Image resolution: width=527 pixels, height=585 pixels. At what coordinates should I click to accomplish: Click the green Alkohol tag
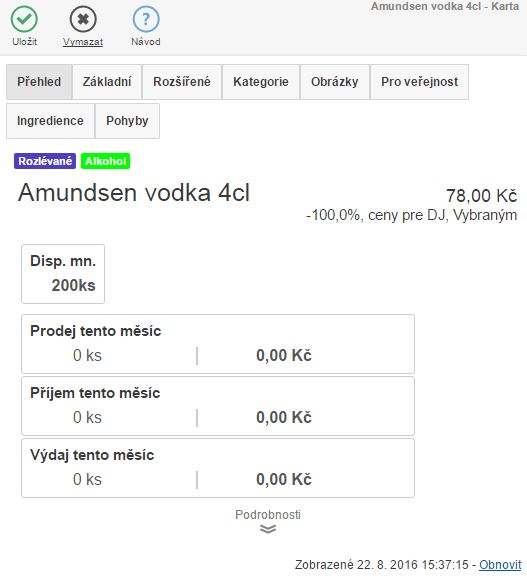pyautogui.click(x=106, y=161)
